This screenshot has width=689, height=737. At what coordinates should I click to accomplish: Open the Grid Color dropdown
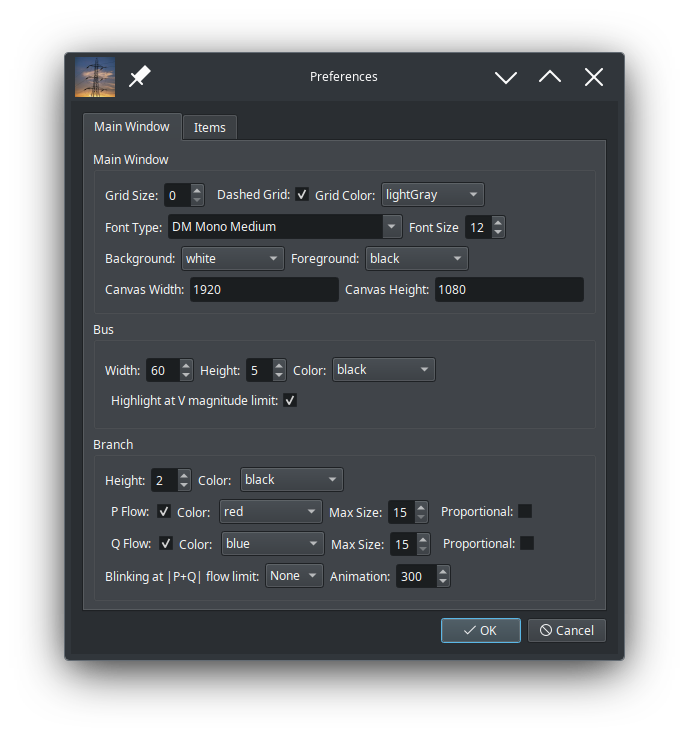(432, 195)
